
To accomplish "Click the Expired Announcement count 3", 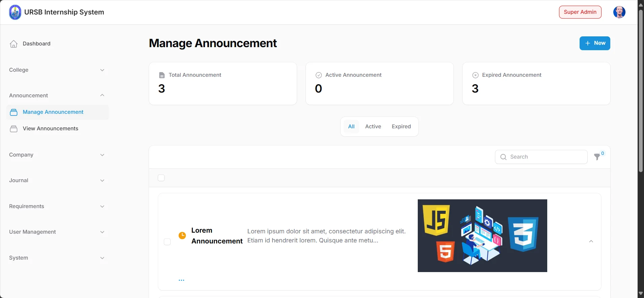I will 475,89.
